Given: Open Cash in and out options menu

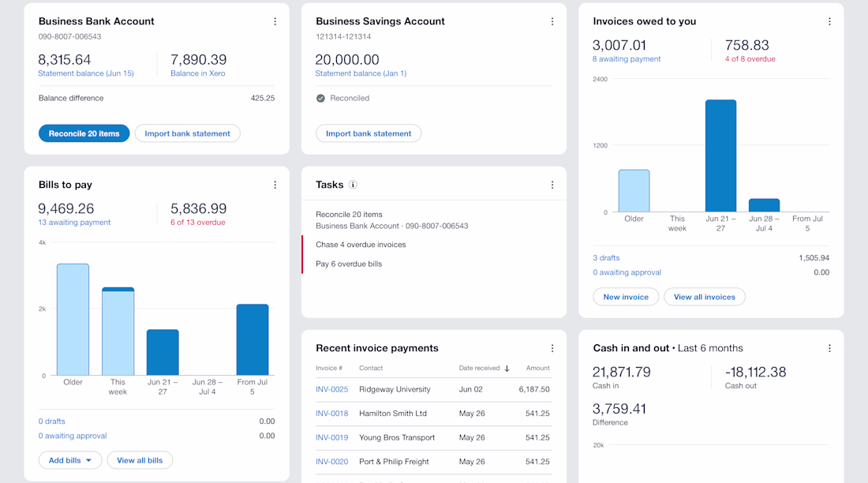Looking at the screenshot, I should click(829, 348).
